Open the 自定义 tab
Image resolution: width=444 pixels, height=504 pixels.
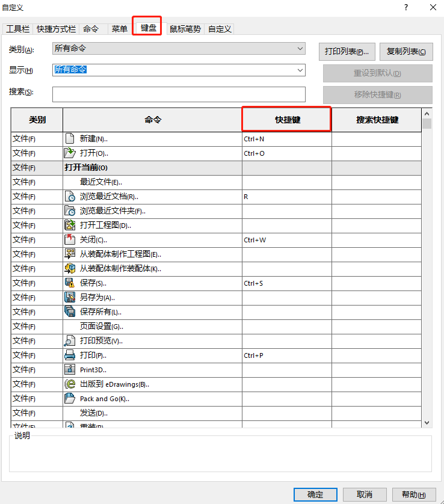point(220,29)
